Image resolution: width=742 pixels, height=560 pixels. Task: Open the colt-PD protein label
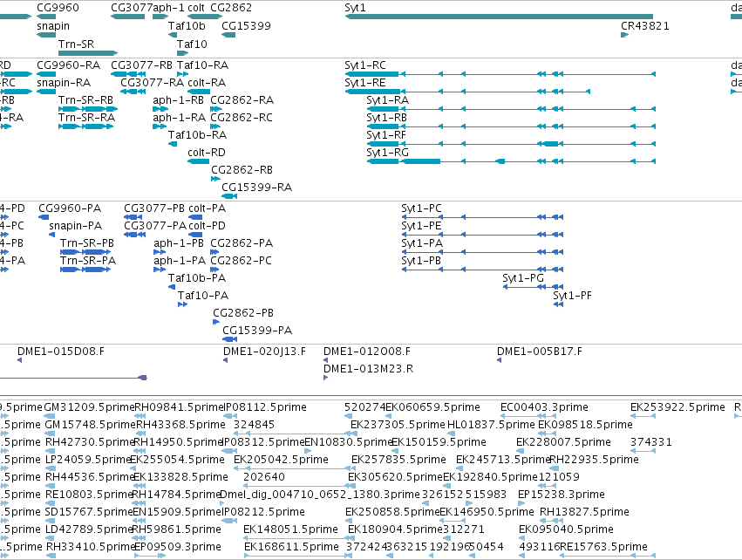208,226
